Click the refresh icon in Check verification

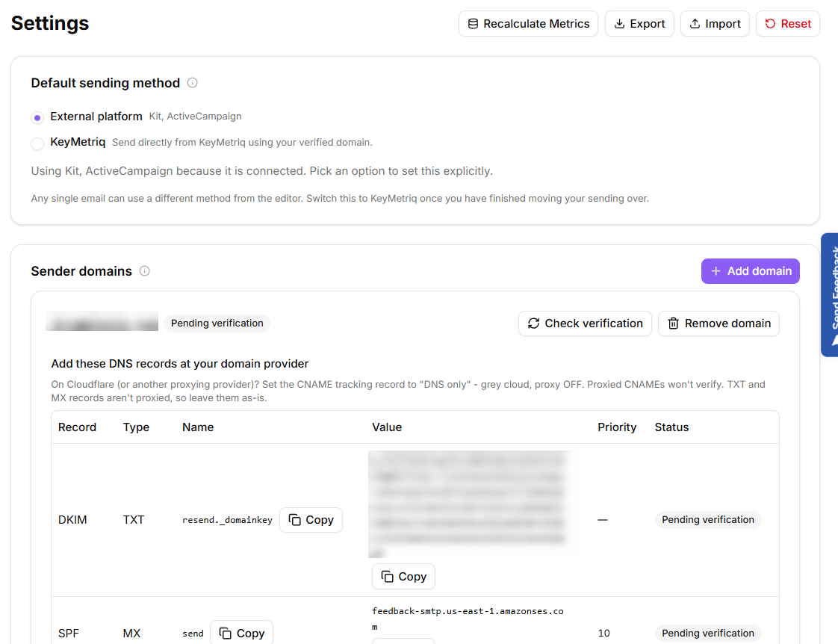[533, 323]
